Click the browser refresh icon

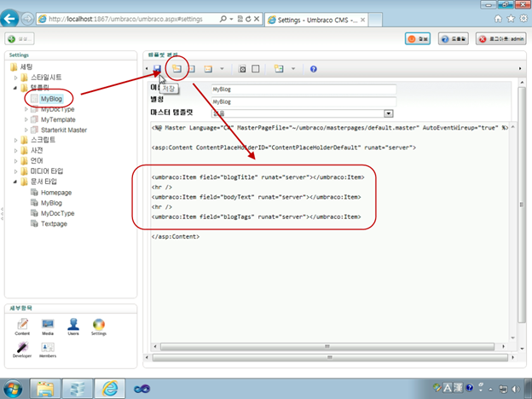(248, 19)
